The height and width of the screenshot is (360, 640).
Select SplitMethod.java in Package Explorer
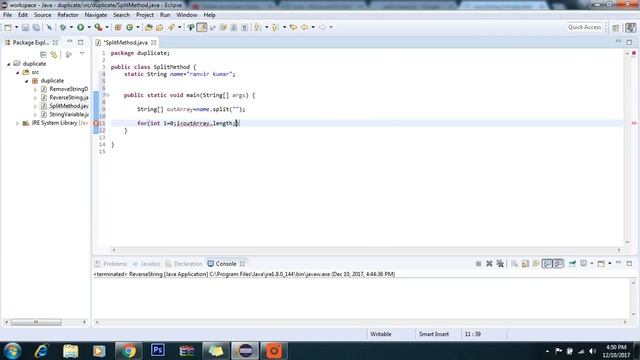69,106
